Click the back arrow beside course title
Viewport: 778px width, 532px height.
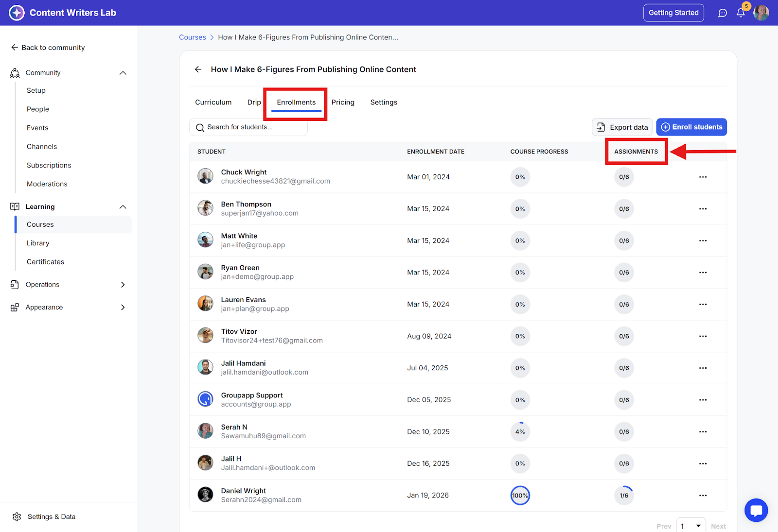[x=198, y=69]
